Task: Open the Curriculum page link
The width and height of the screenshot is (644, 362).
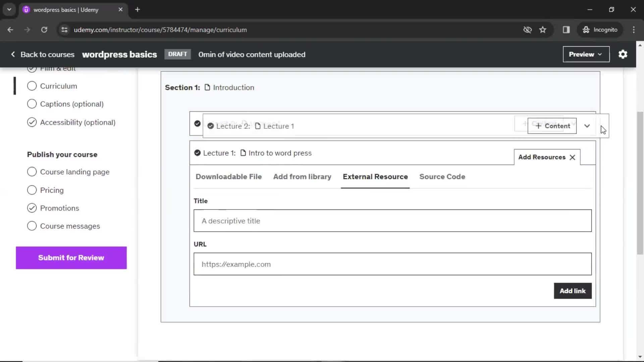Action: click(59, 86)
